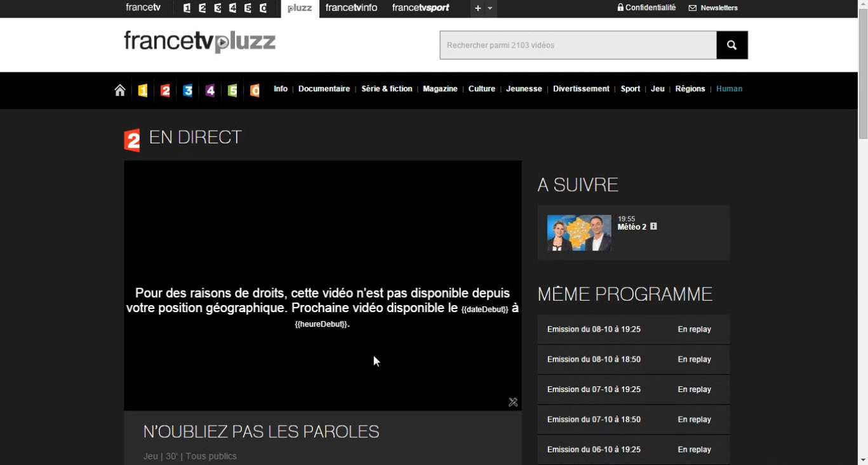
Task: Toggle fullscreen icon on video player
Action: coord(513,402)
